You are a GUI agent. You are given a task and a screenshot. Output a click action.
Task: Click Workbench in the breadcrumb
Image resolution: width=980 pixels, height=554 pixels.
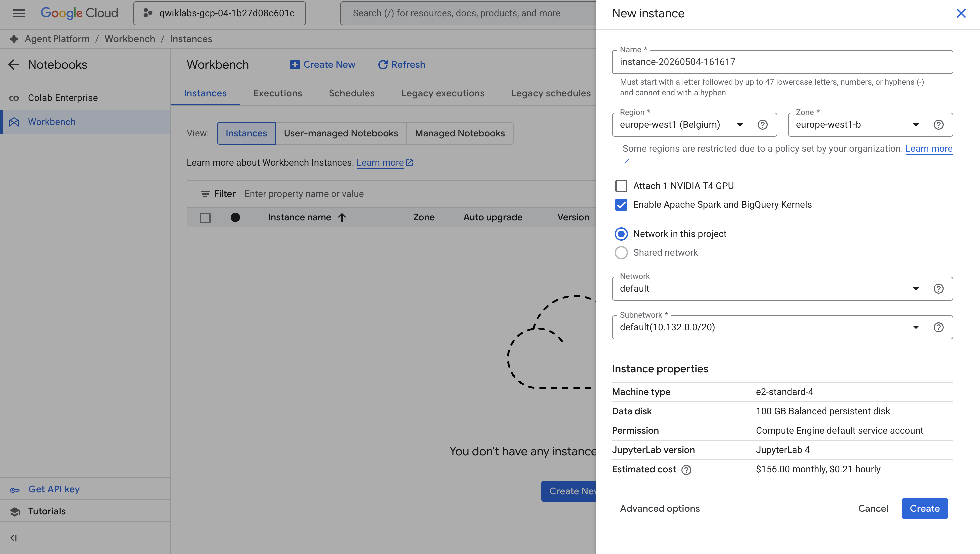pyautogui.click(x=130, y=39)
